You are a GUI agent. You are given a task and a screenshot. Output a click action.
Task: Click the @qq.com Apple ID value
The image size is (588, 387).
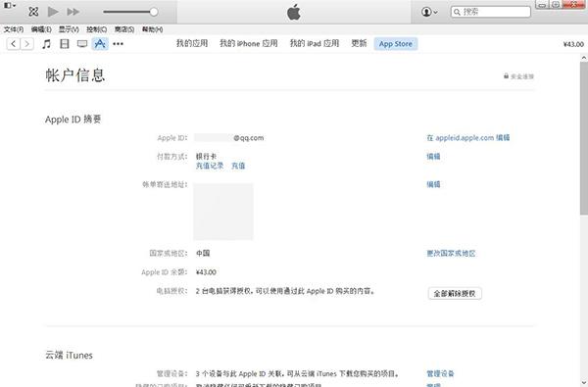248,138
